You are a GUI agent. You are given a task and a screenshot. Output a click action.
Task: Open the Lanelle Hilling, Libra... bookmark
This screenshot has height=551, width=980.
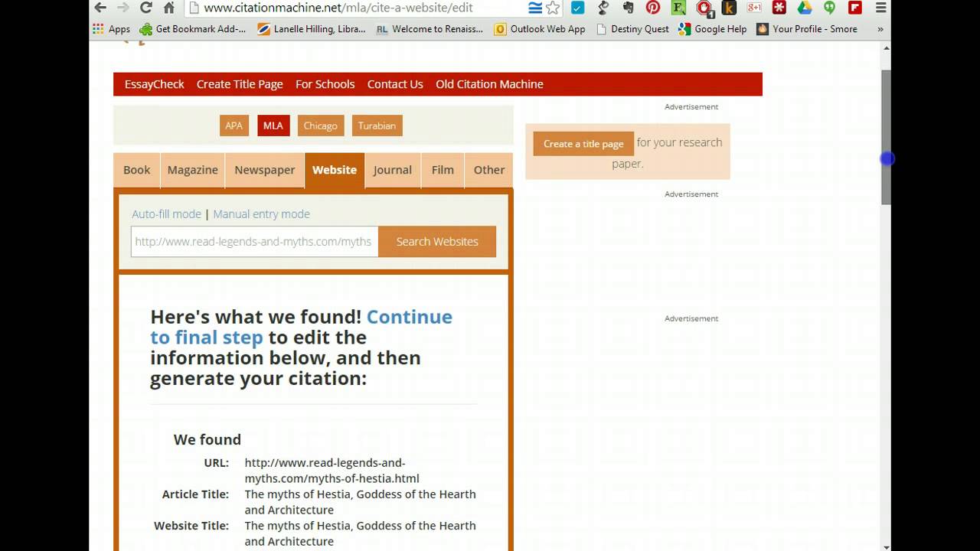[312, 29]
